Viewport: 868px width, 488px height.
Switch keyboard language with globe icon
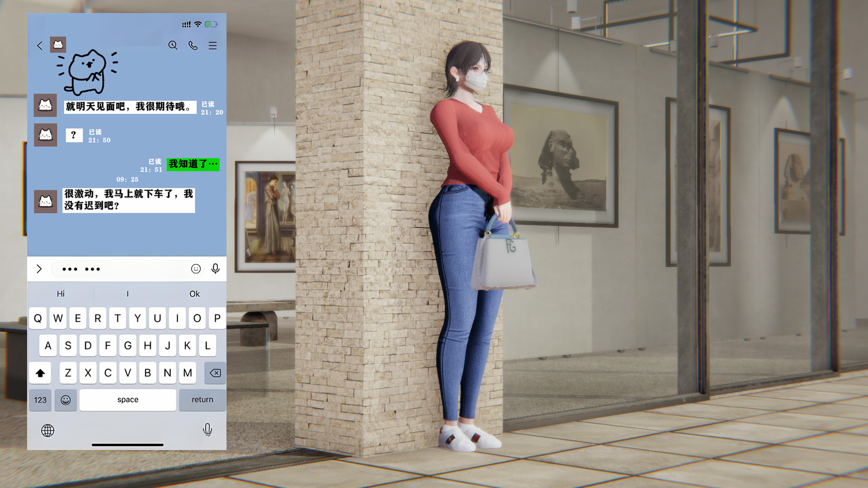48,430
